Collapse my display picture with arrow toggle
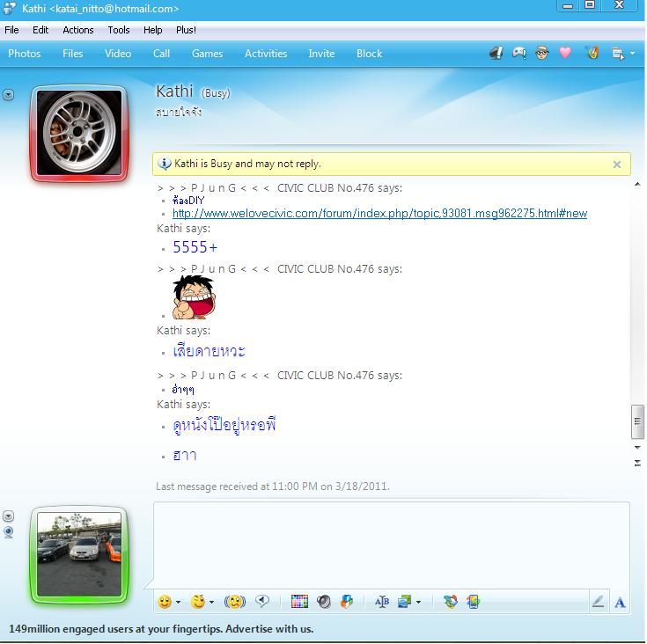 [9, 516]
